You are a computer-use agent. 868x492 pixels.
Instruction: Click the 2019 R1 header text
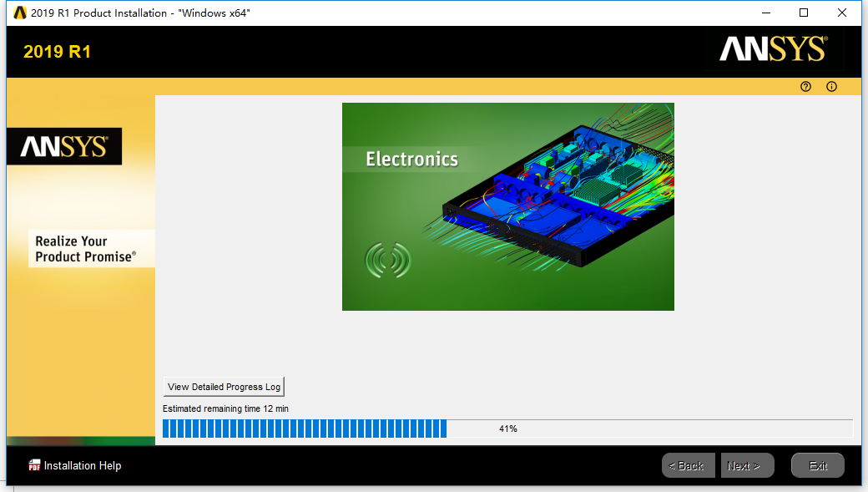point(57,52)
